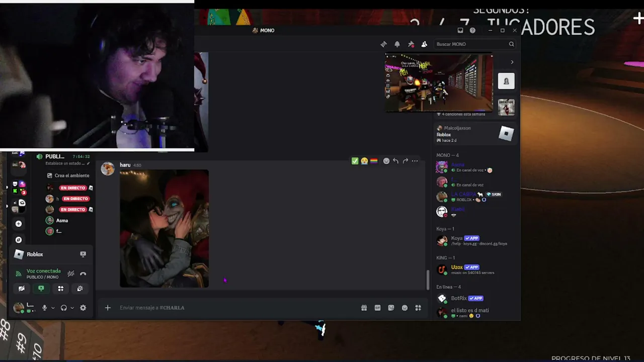The width and height of the screenshot is (644, 362).
Task: Open the Discord help icon
Action: [472, 30]
